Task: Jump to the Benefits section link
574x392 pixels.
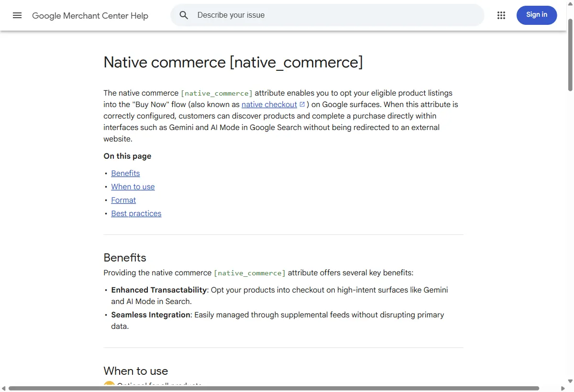Action: click(x=125, y=173)
